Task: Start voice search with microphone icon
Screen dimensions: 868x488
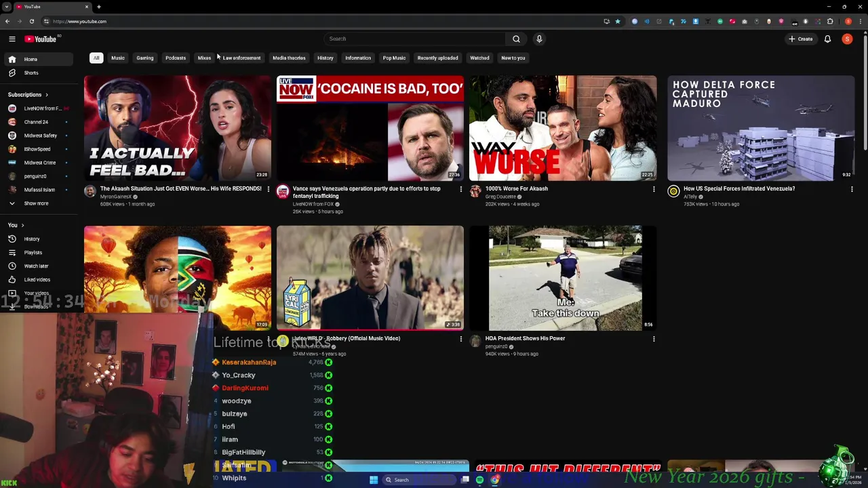Action: click(x=539, y=39)
